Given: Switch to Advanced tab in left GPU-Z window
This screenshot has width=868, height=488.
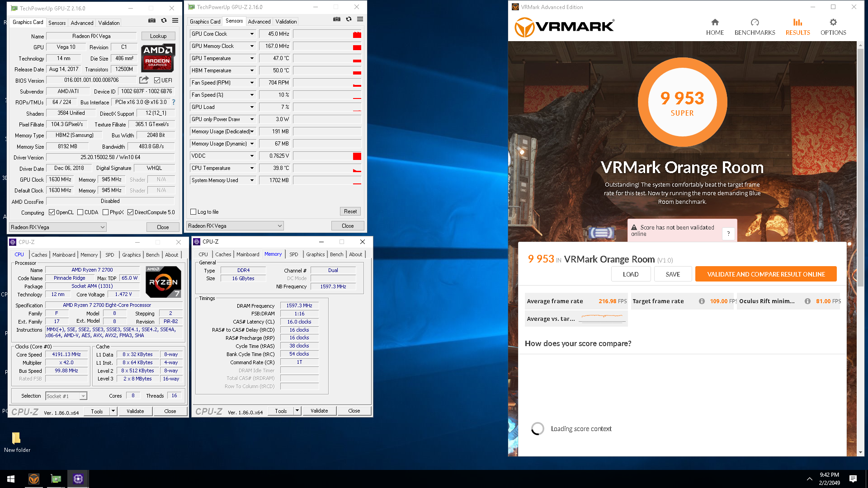Looking at the screenshot, I should pos(82,23).
